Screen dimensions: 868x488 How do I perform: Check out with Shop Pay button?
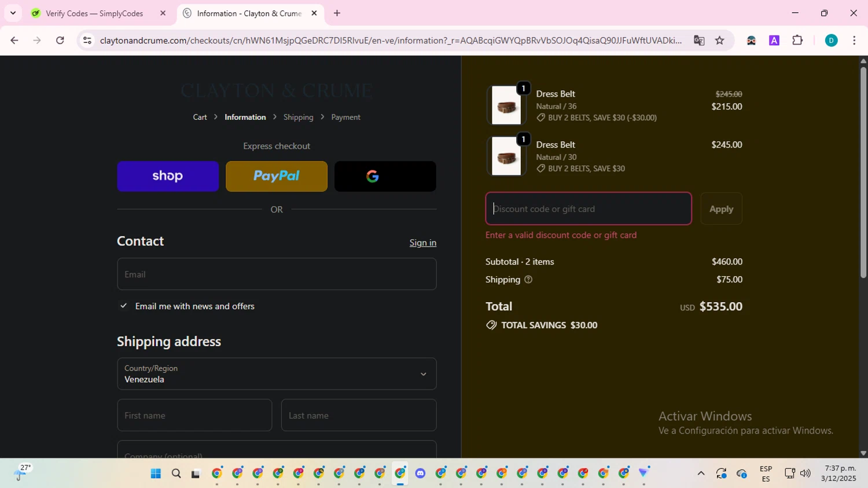pyautogui.click(x=168, y=176)
